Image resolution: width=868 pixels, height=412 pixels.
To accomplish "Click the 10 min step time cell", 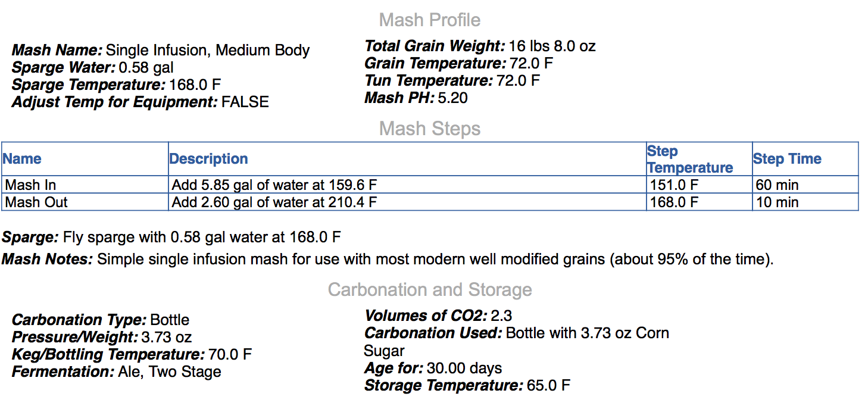I will click(777, 202).
